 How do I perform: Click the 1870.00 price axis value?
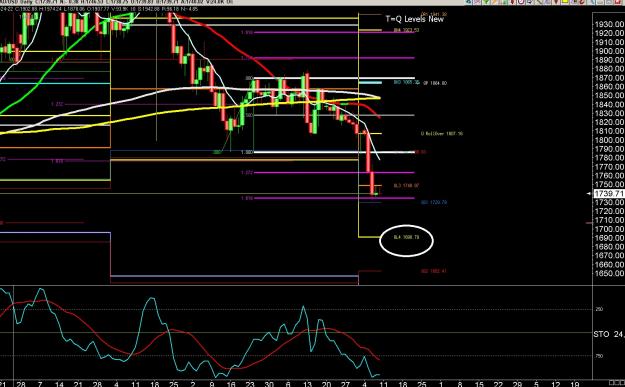pos(609,78)
